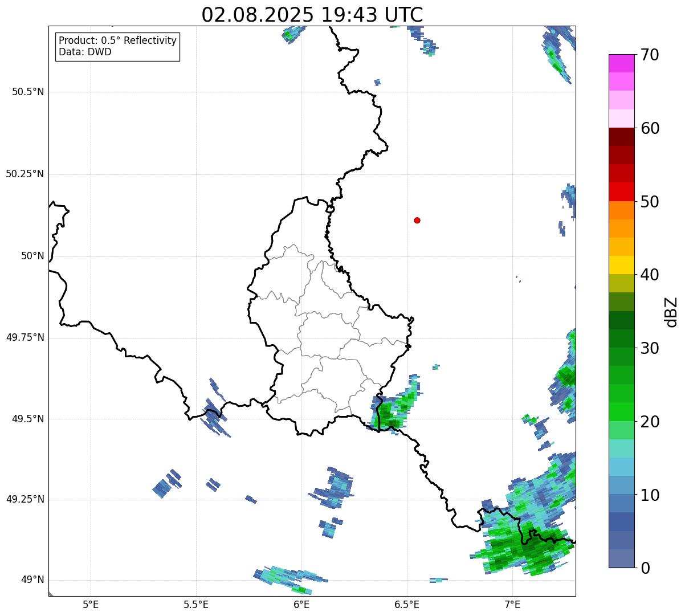Pick the grey-blue swatch at colorbar bottom
This screenshot has height=616, width=685.
(621, 558)
